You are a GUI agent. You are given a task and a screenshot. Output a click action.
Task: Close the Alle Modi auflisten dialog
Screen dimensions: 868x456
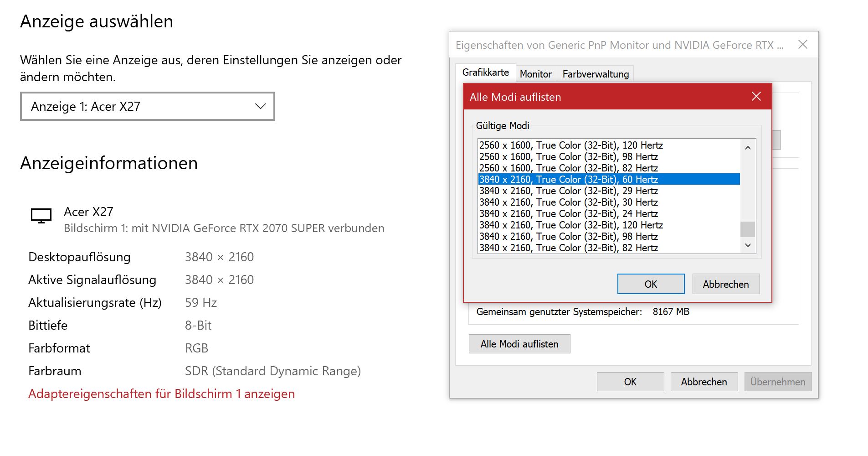[x=756, y=96]
